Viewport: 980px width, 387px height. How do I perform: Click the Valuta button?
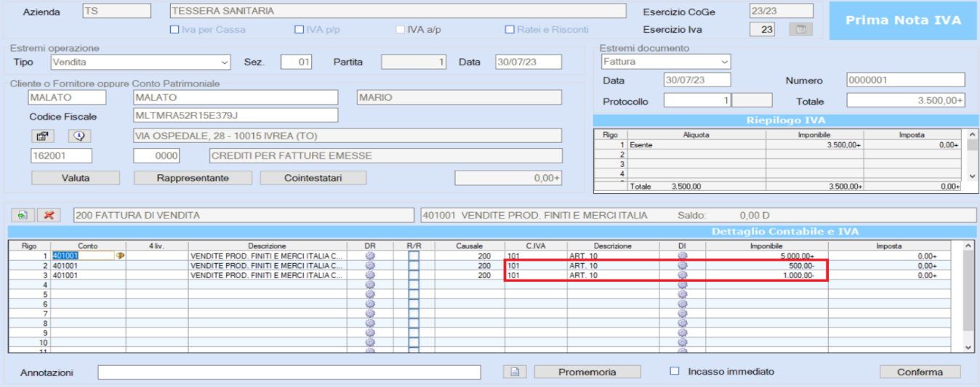tap(76, 178)
